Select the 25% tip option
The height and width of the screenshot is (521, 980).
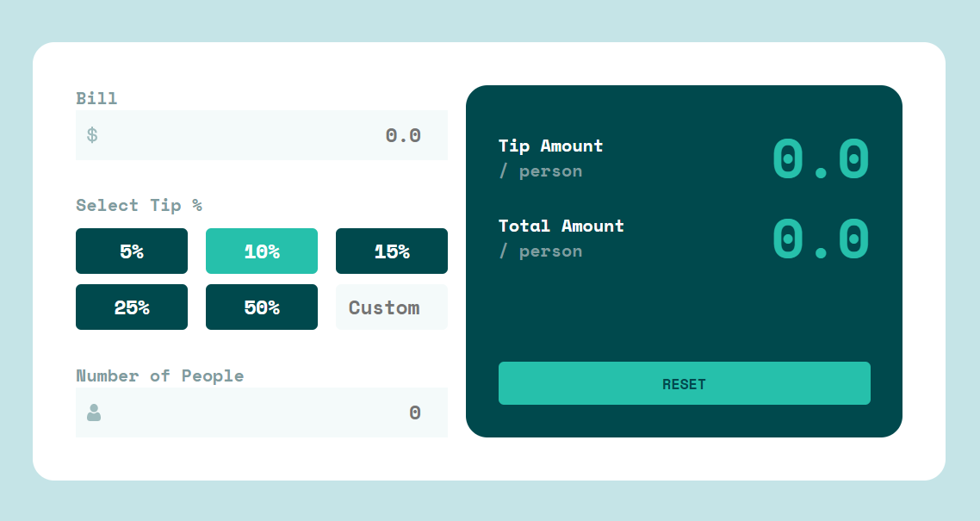click(x=131, y=307)
